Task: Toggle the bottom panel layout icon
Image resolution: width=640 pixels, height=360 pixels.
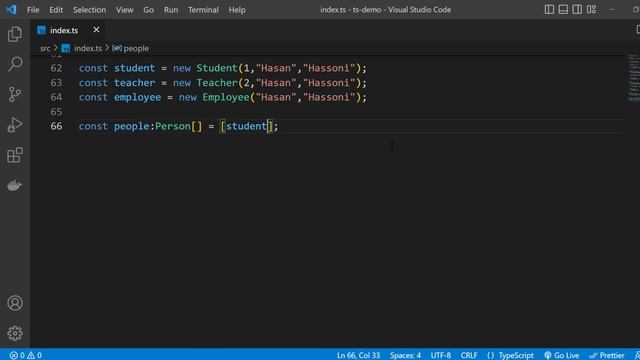Action: [563, 9]
